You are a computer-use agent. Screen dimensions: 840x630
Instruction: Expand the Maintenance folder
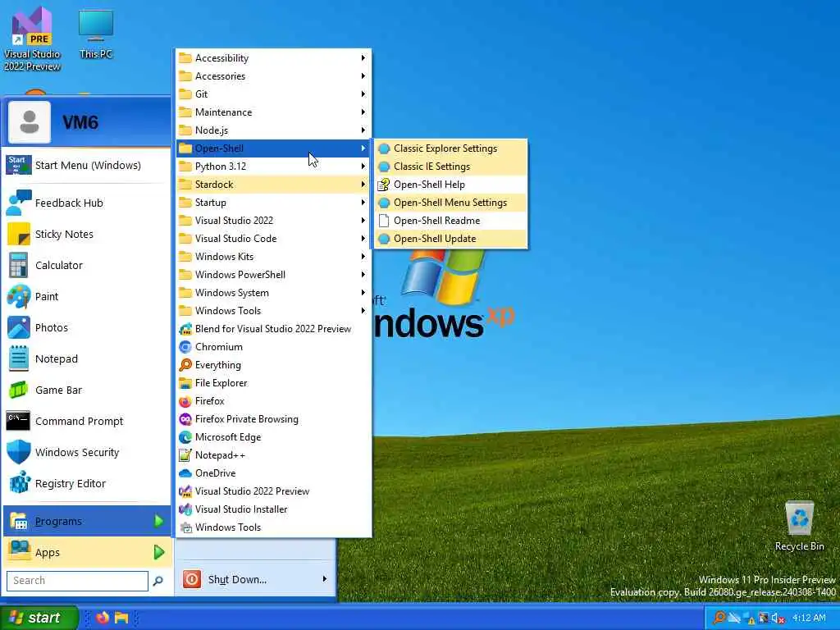(274, 112)
